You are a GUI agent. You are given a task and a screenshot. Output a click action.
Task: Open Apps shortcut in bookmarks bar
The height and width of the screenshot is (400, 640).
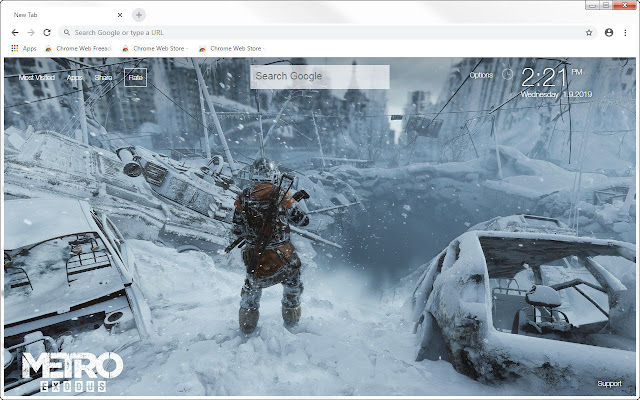click(24, 48)
